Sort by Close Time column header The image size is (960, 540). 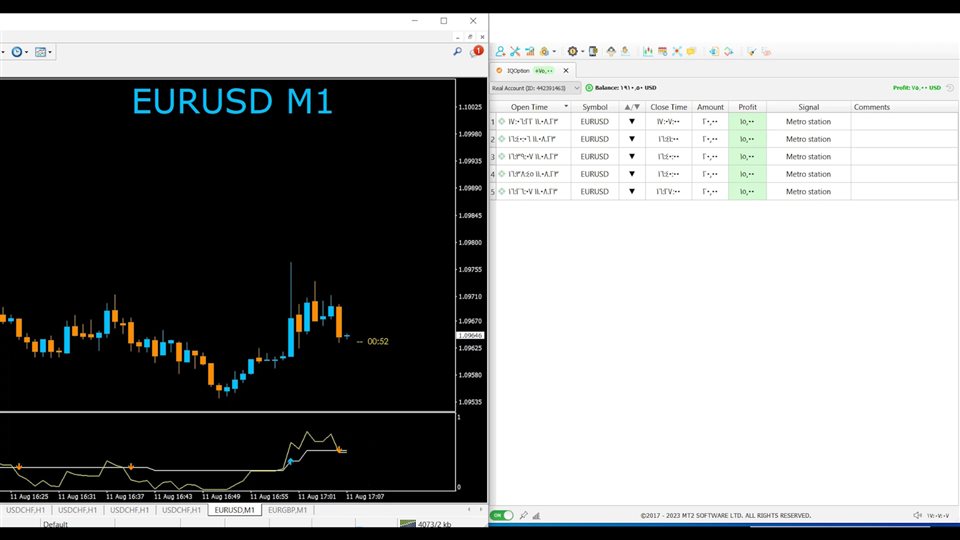pyautogui.click(x=669, y=107)
